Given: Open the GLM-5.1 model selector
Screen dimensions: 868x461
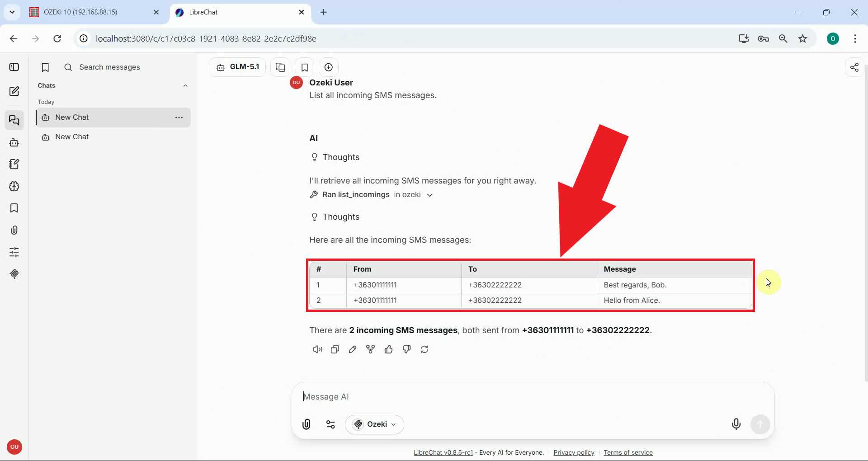Looking at the screenshot, I should point(237,67).
